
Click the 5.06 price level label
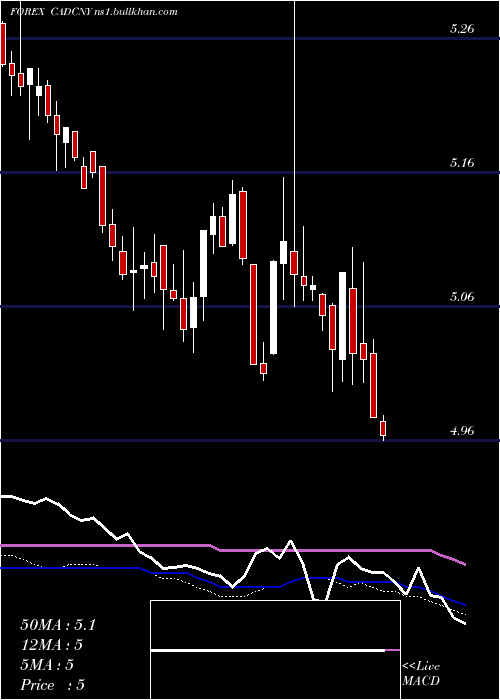(461, 297)
